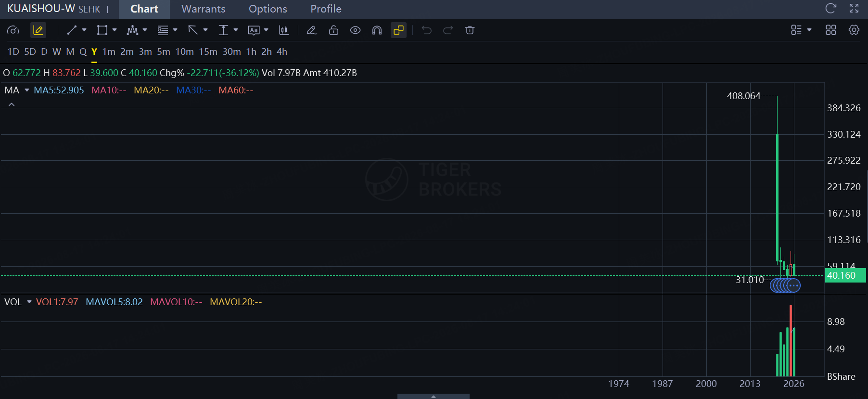868x399 pixels.
Task: Expand the rectangle shape tool options
Action: pos(115,30)
